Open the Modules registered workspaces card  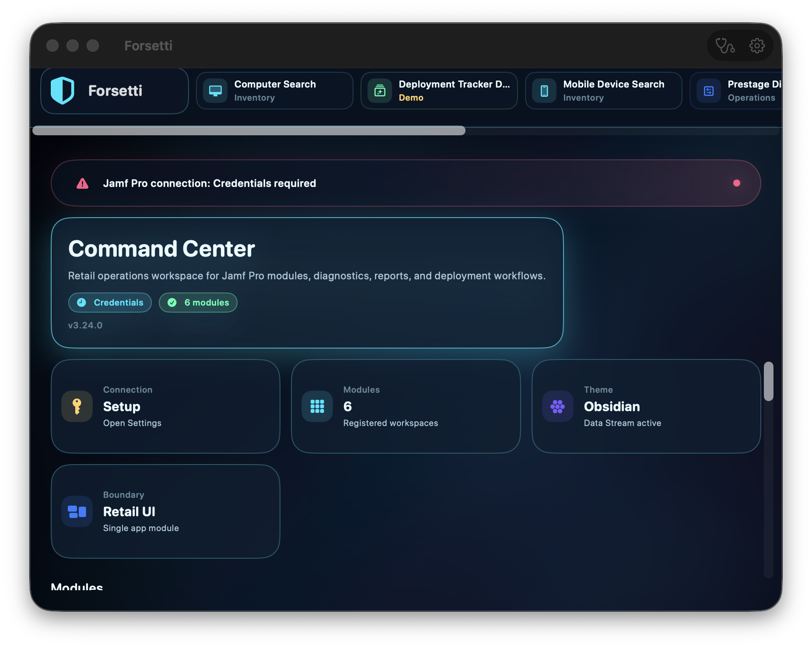click(x=406, y=406)
